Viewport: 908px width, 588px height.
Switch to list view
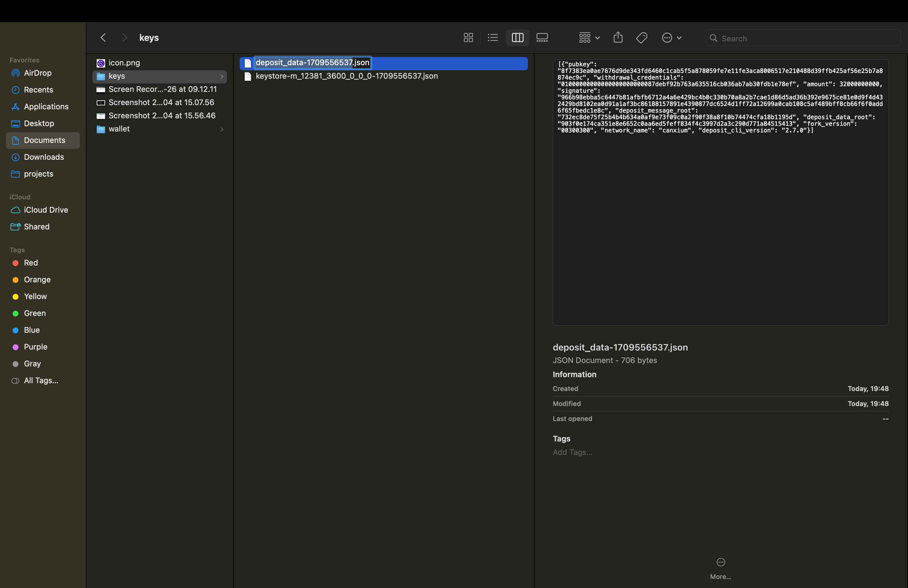492,38
